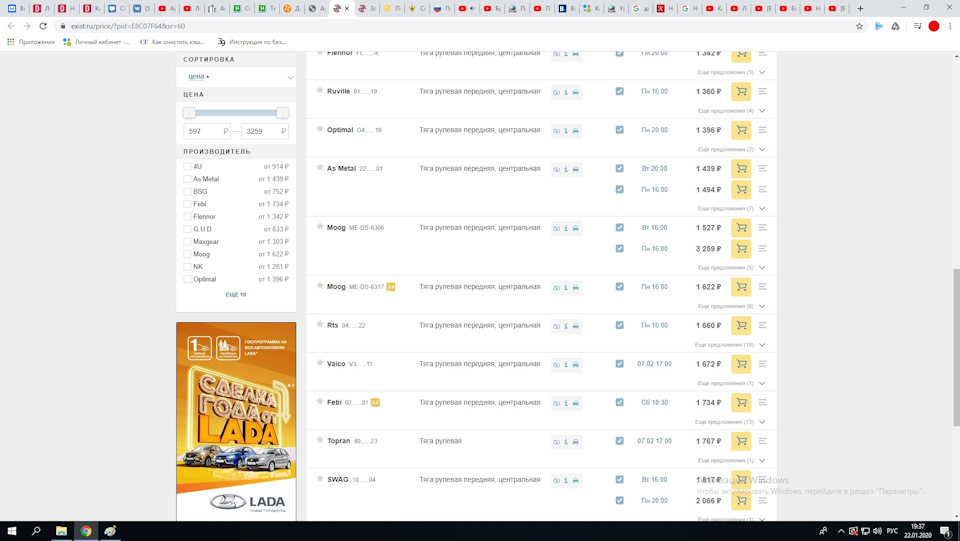Add Rts 1 660 ₽ item to cart
960x541 pixels.
741,326
